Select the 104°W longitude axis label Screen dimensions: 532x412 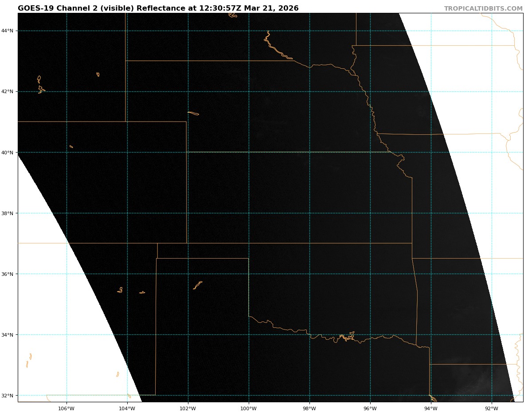point(127,408)
